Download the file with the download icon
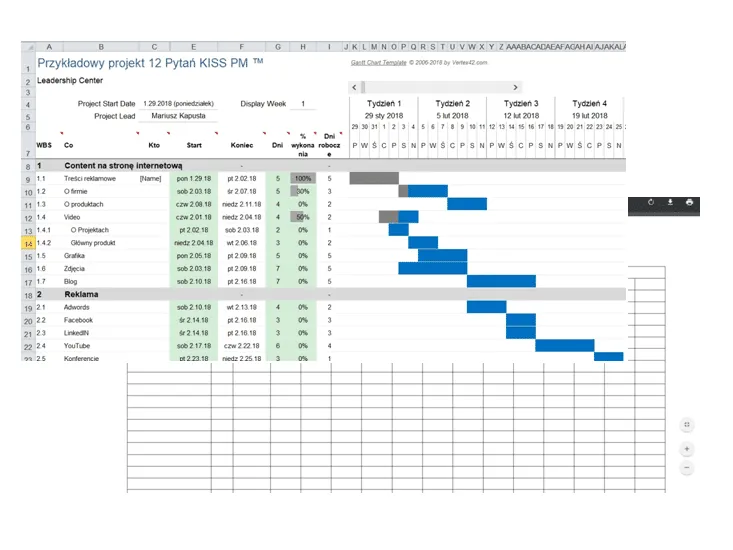 coord(670,202)
